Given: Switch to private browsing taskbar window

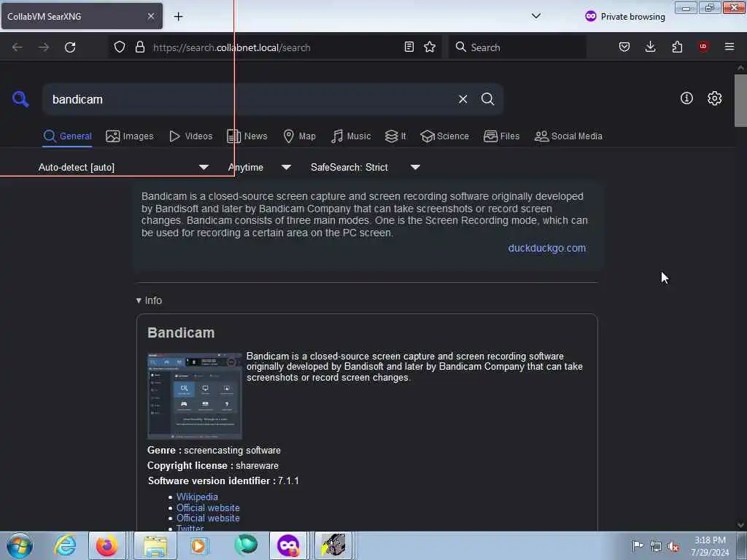Looking at the screenshot, I should pos(288,545).
